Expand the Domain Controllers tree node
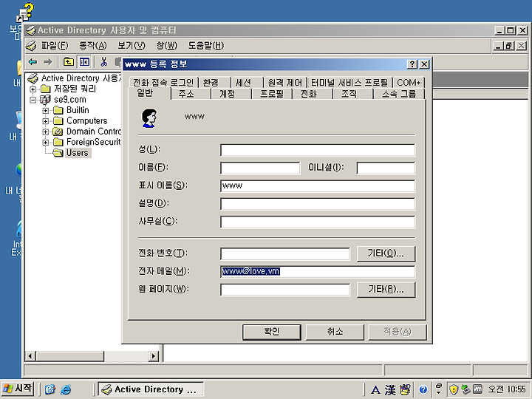This screenshot has width=532, height=399. tap(46, 132)
